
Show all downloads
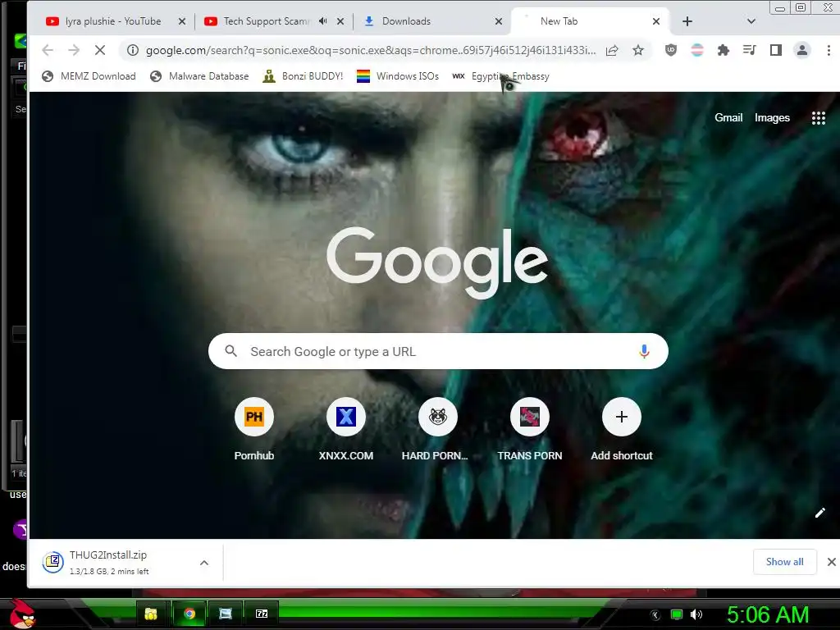pos(784,561)
